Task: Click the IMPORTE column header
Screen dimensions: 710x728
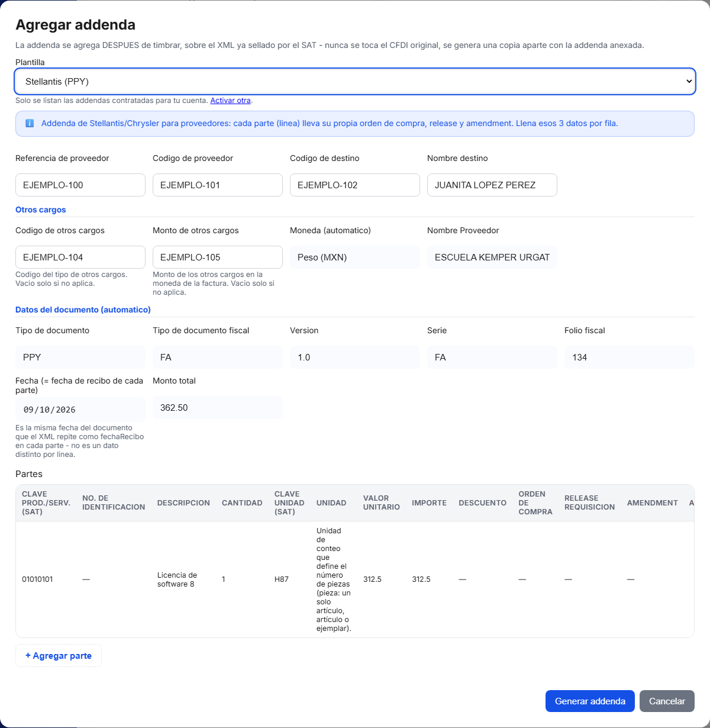Action: (430, 503)
